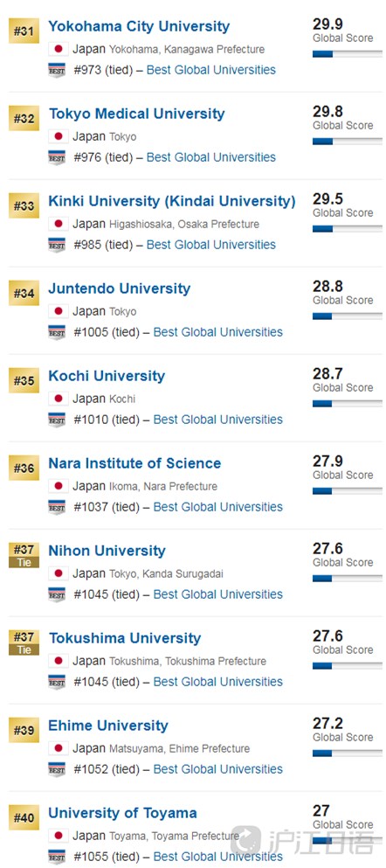386x868 pixels.
Task: Click the 27.6 global score bar for Nihon University
Action: point(348,579)
